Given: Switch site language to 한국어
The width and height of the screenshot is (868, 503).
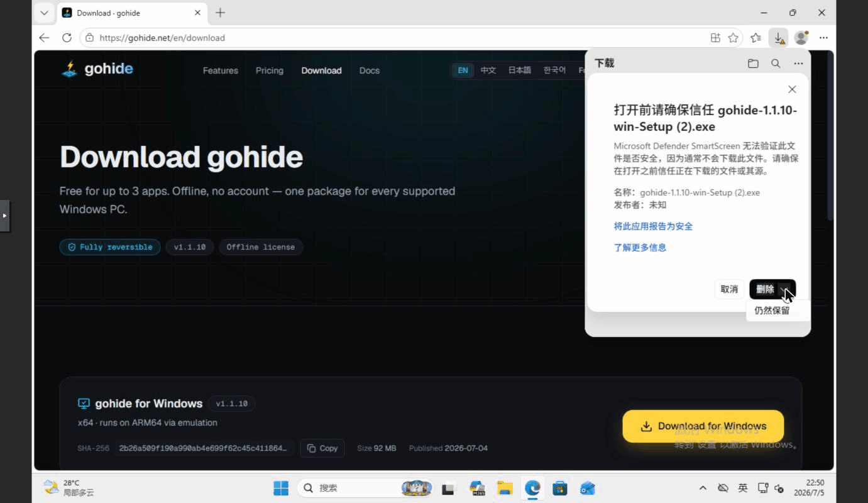Looking at the screenshot, I should pyautogui.click(x=554, y=70).
